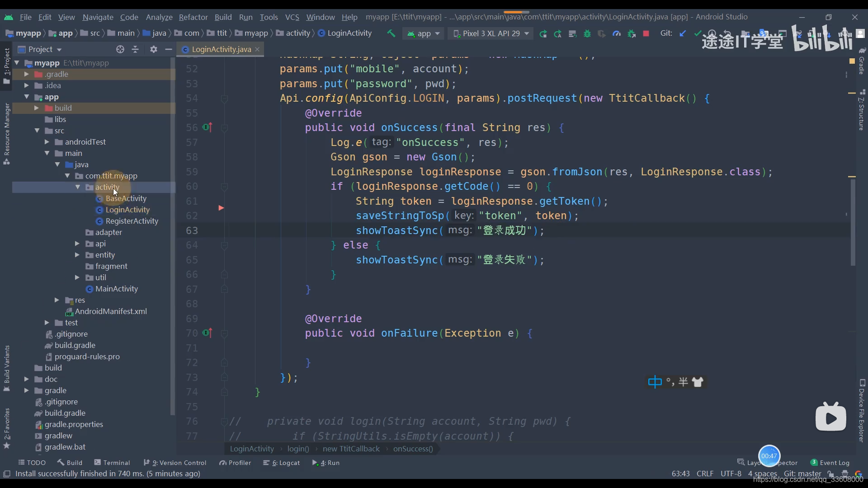Click the Git: master branch widget
This screenshot has width=868, height=488.
pyautogui.click(x=802, y=474)
